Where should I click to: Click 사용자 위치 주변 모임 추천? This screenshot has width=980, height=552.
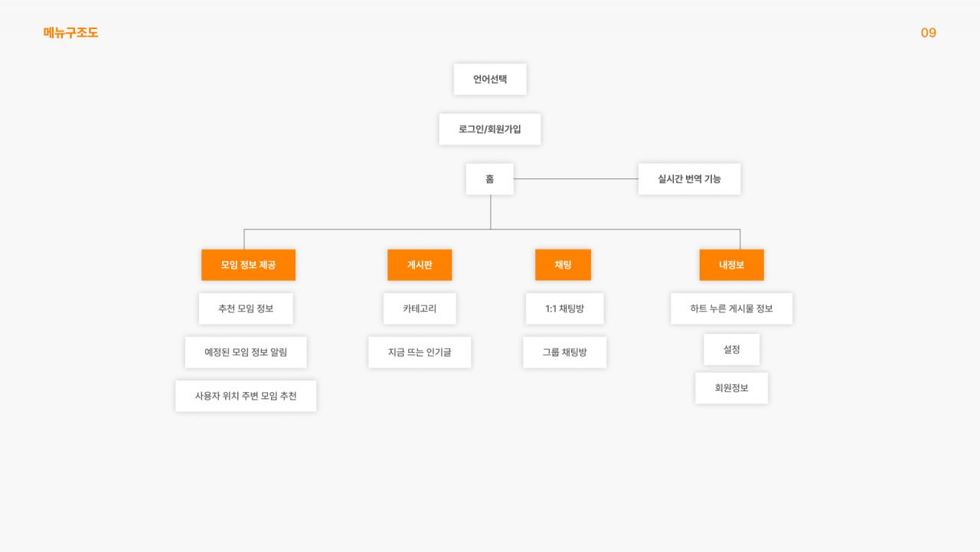[x=246, y=396]
